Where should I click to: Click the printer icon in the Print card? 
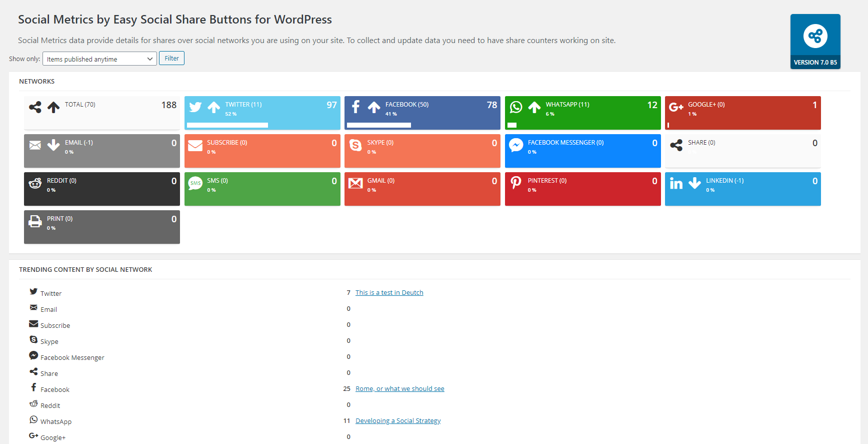tap(35, 221)
